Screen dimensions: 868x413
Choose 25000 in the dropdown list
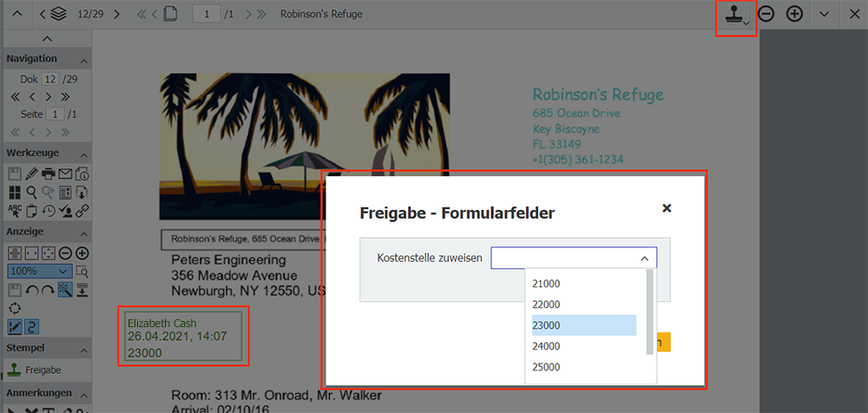pyautogui.click(x=583, y=367)
